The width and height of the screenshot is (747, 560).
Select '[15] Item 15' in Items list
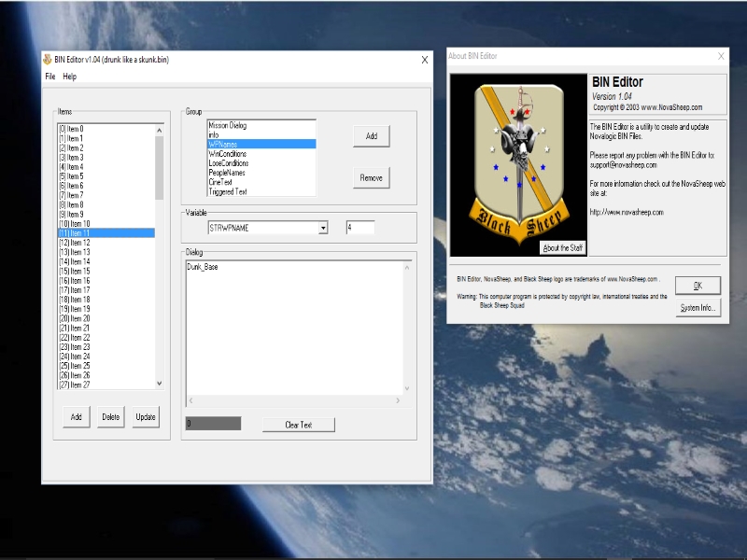click(x=106, y=271)
